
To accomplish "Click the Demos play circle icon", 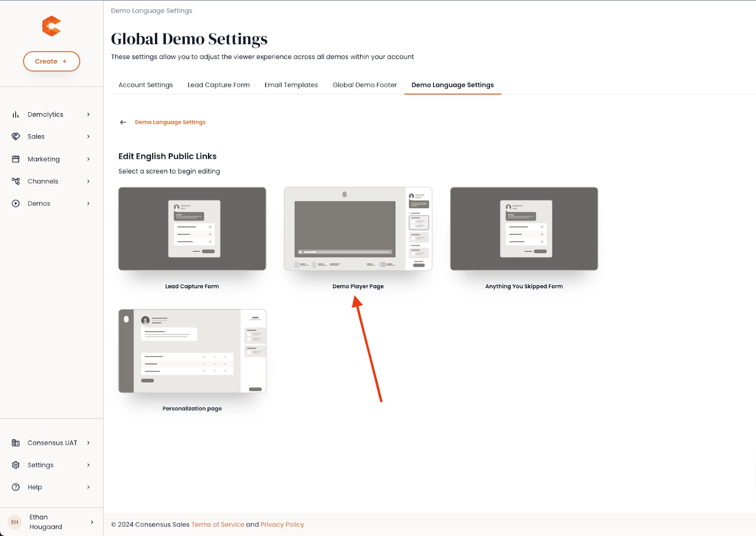I will click(16, 203).
